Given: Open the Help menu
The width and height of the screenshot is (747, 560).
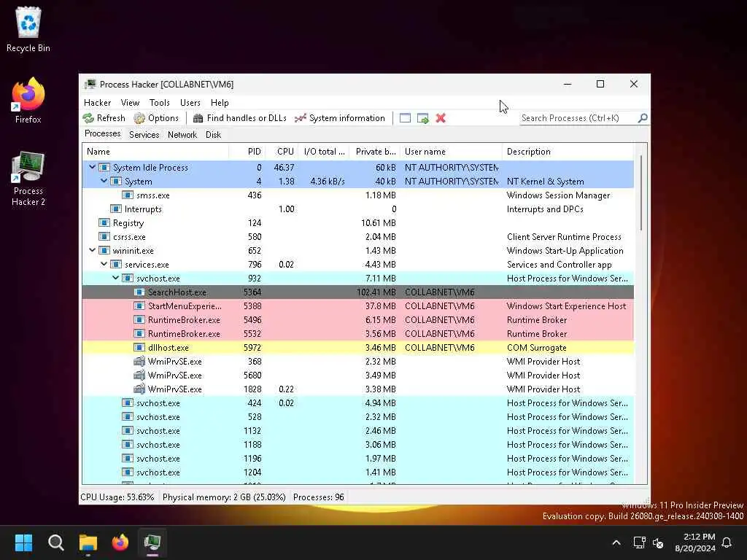Looking at the screenshot, I should tap(220, 103).
